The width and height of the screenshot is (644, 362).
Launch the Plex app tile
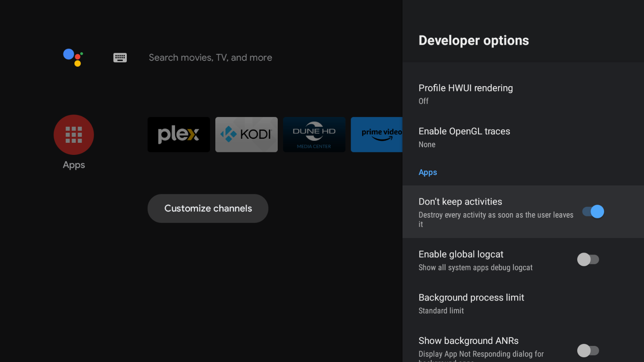point(179,135)
